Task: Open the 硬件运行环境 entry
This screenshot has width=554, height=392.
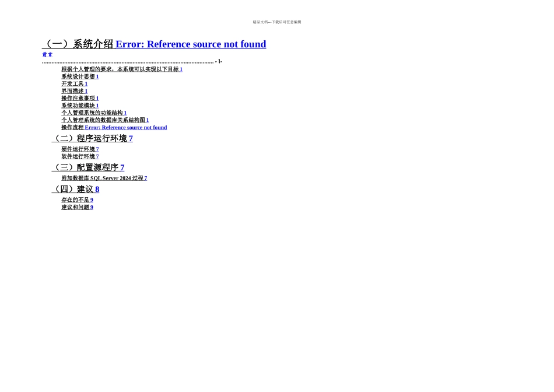Action: tap(80, 149)
